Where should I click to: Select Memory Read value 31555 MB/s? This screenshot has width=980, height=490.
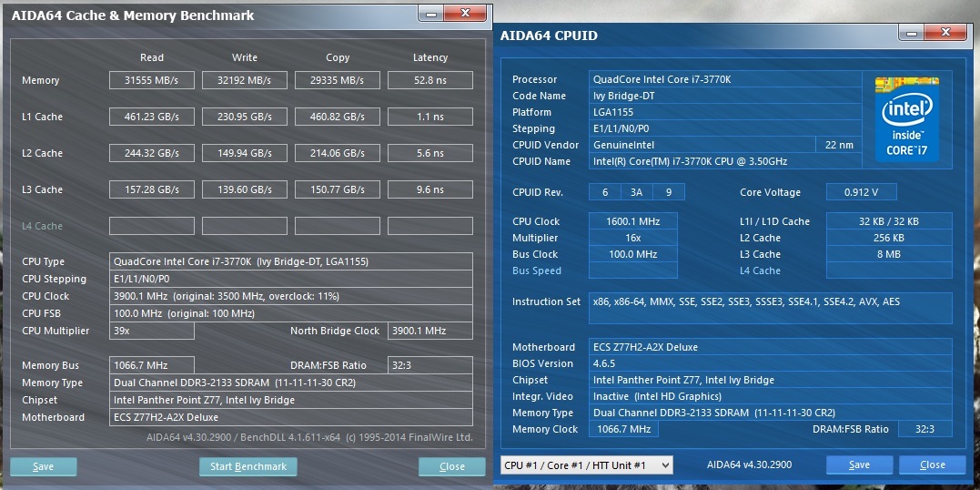click(x=152, y=80)
